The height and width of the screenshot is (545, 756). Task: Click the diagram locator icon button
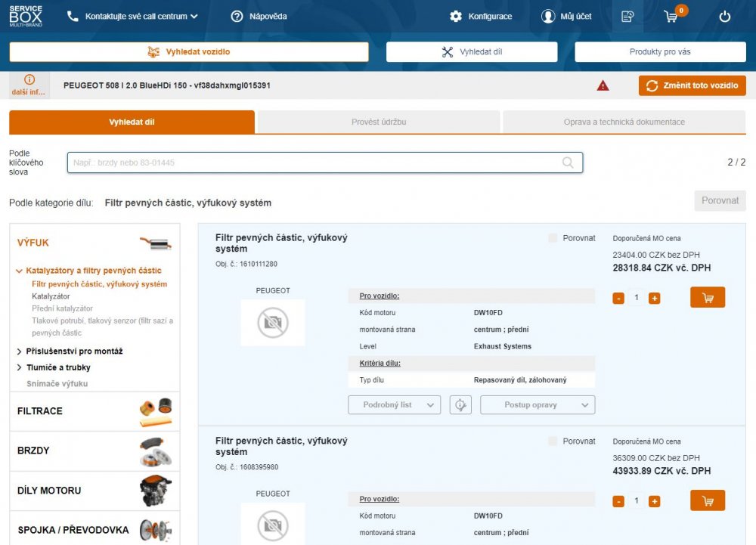click(460, 404)
